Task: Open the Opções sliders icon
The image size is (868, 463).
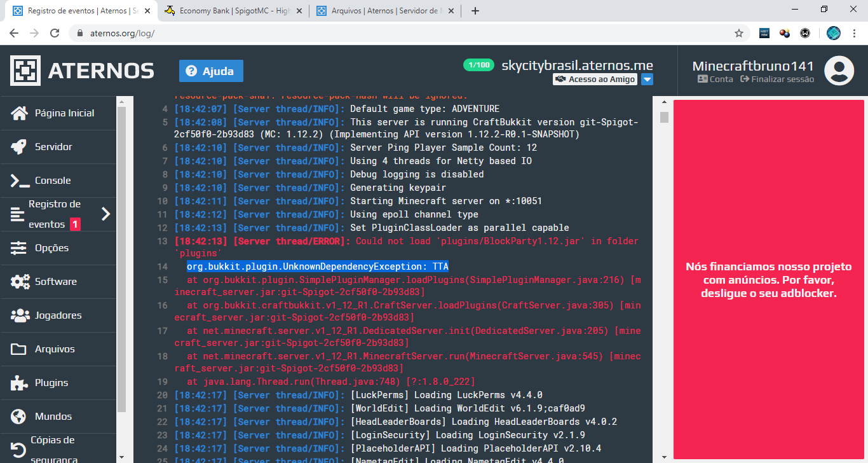Action: click(x=19, y=248)
